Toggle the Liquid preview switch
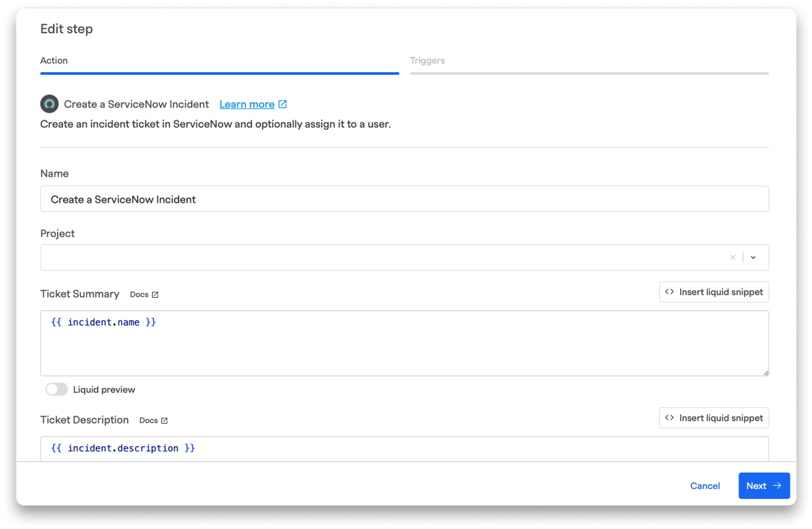Viewport: 812px width, 529px height. [x=57, y=389]
